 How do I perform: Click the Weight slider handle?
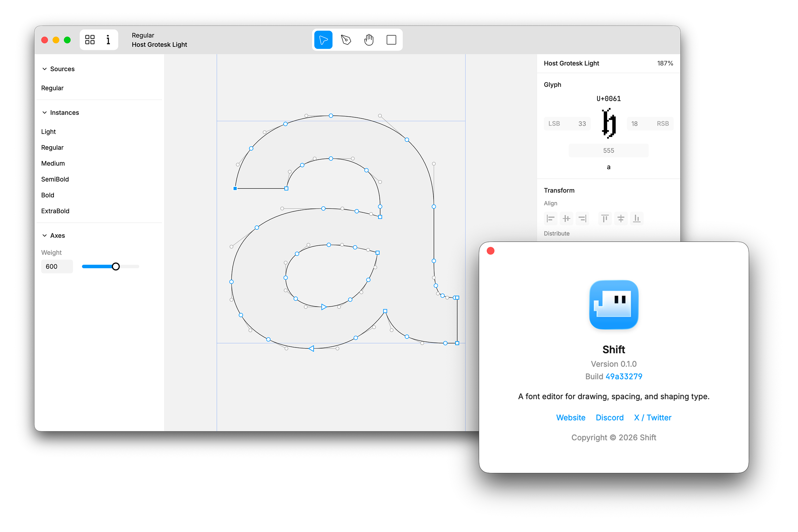coord(116,266)
